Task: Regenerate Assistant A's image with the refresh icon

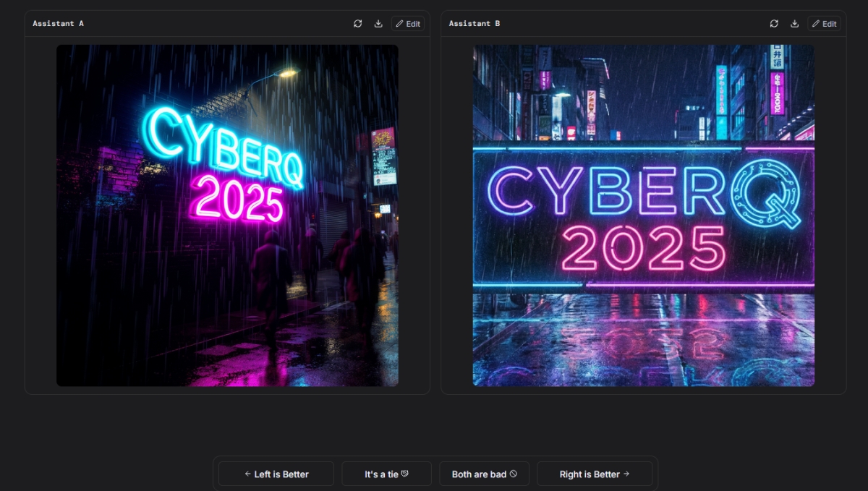Action: pyautogui.click(x=357, y=24)
